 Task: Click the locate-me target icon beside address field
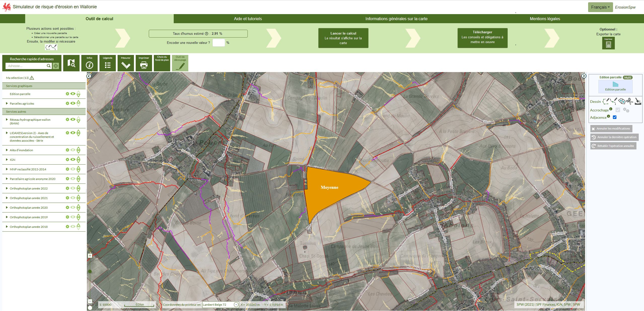[56, 66]
